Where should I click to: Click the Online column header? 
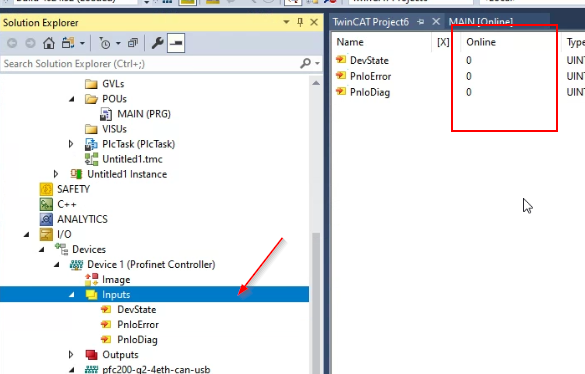pos(481,42)
